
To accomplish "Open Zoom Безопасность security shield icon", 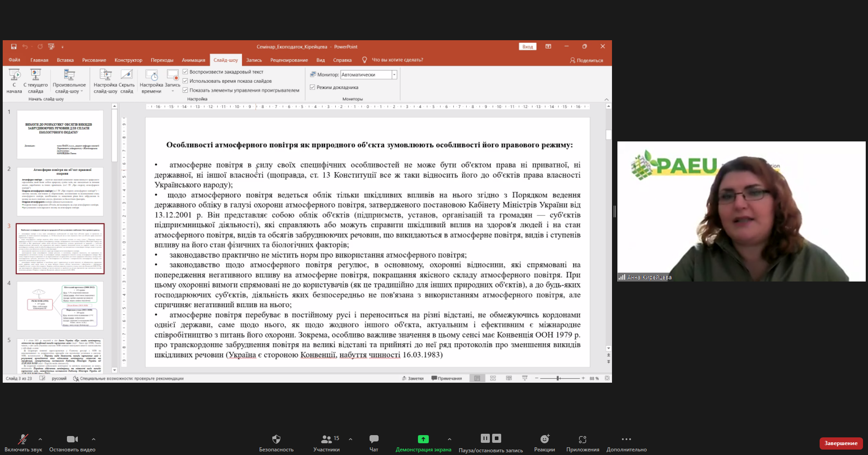I will (276, 439).
